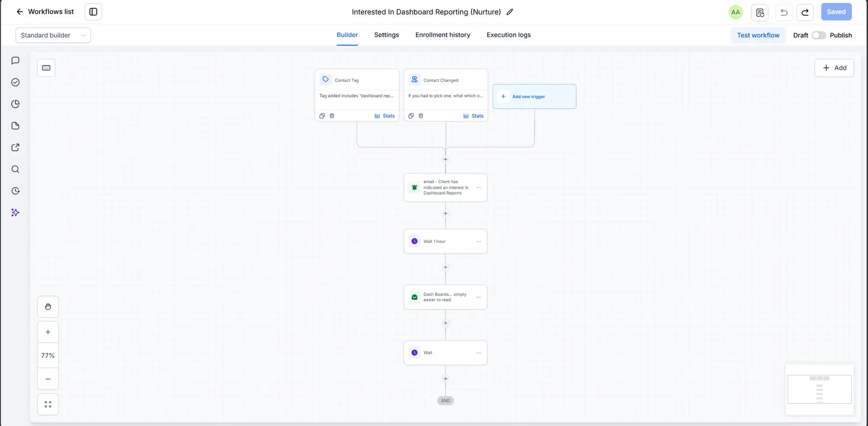Zoom in with the plus button
The height and width of the screenshot is (426, 868).
coord(48,332)
